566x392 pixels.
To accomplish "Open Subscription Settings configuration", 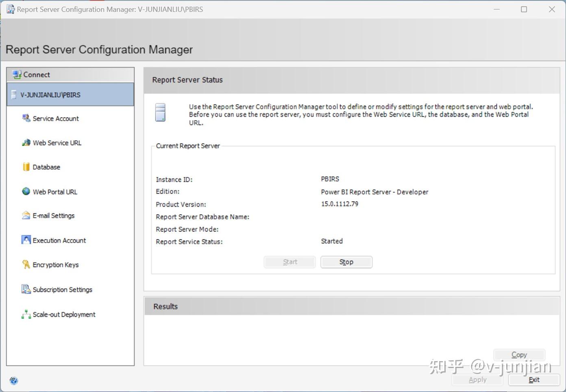I will (x=62, y=289).
